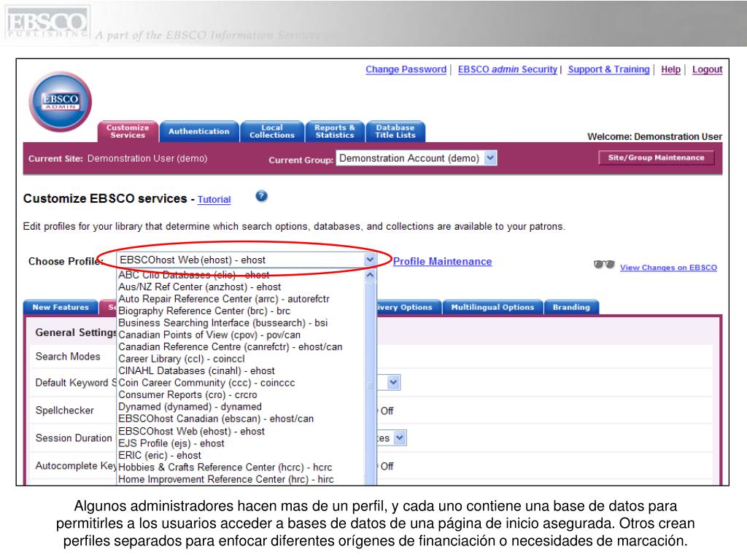Open the Session Duration dropdown arrow

tap(400, 437)
